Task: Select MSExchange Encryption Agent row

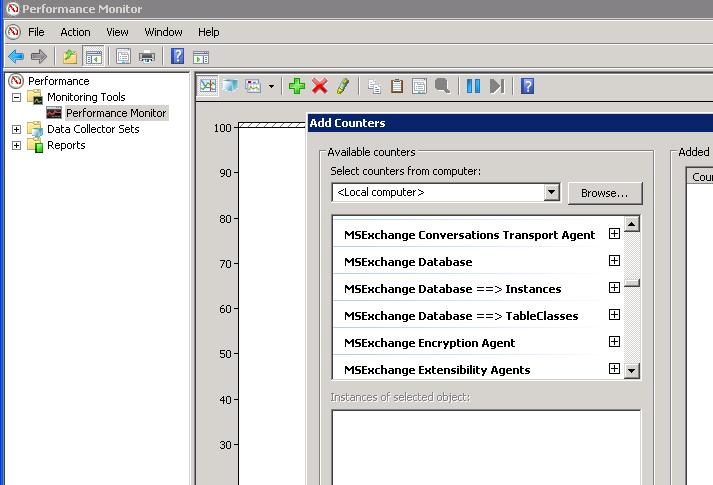Action: pos(478,342)
